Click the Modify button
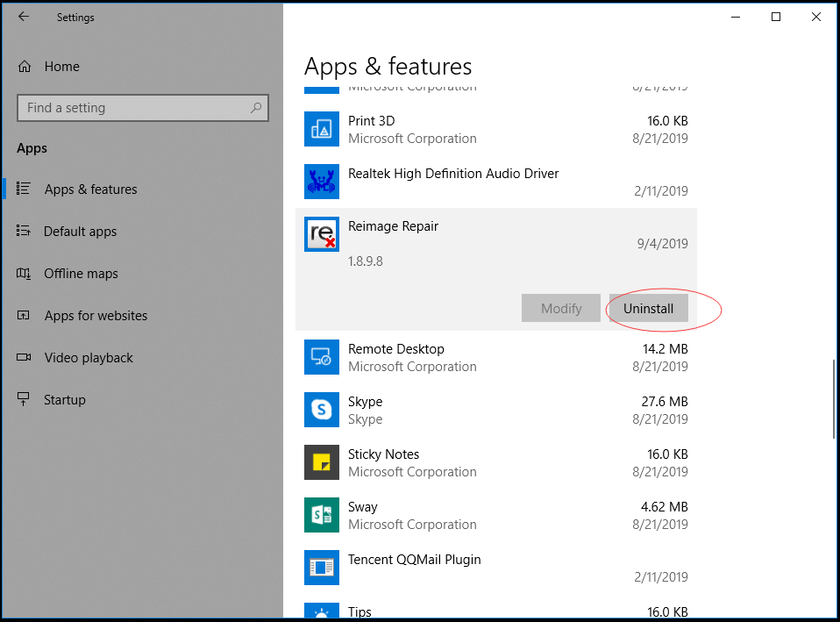 (561, 308)
